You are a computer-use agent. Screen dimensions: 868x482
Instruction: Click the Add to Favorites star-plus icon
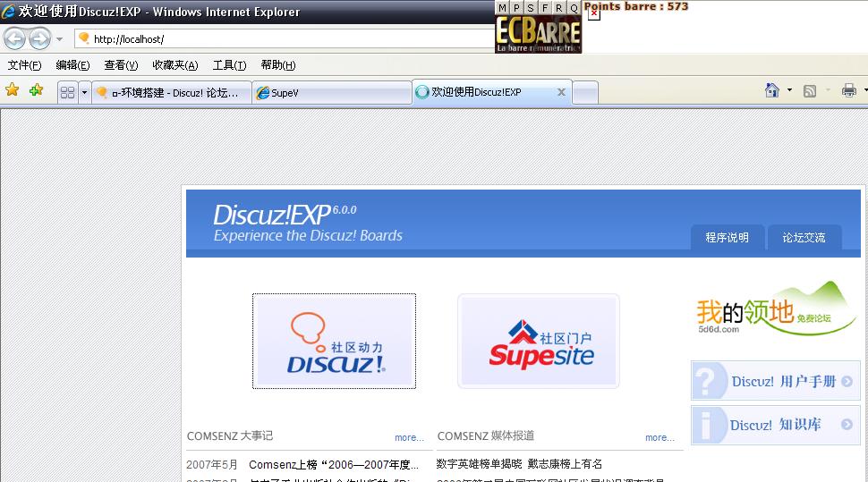36,89
